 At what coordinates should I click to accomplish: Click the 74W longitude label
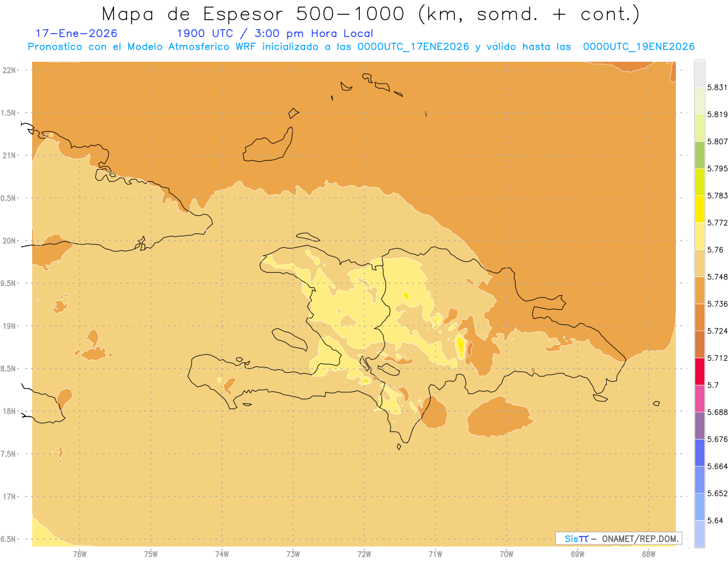(x=222, y=554)
